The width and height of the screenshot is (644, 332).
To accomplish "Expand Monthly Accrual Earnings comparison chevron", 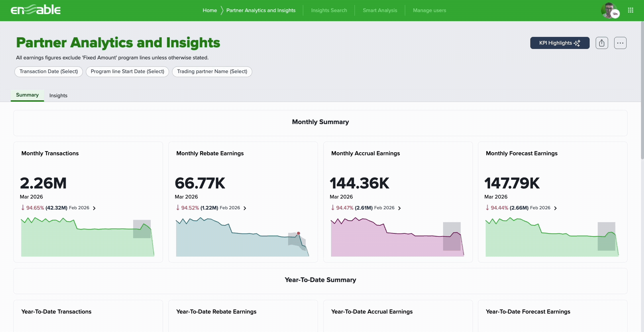I will pos(399,208).
